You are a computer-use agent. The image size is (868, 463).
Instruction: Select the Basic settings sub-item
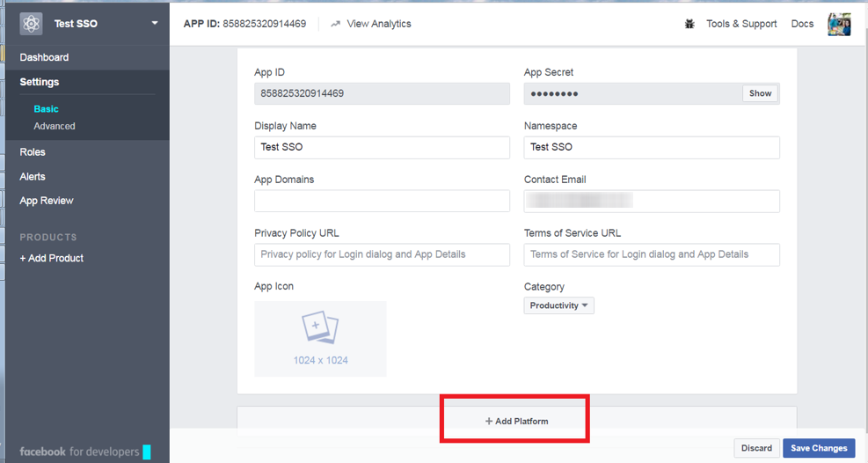[46, 109]
